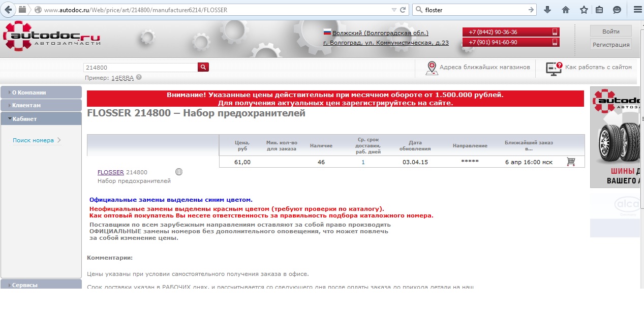Go back with the browser back arrow
The image size is (644, 312).
click(x=9, y=10)
